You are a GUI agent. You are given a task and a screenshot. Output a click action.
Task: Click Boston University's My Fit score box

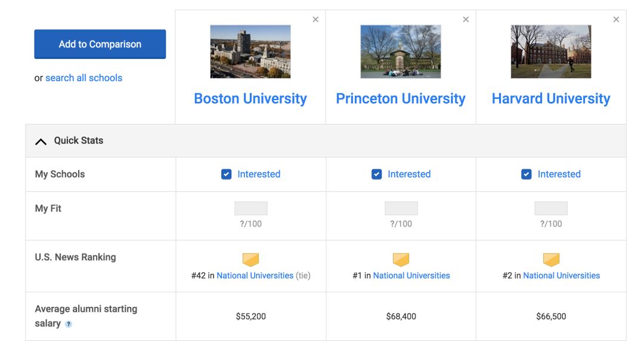pyautogui.click(x=251, y=208)
